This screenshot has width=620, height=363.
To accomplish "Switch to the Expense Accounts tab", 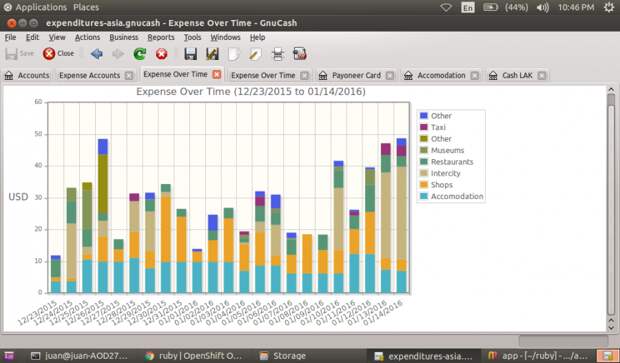I will [x=90, y=75].
